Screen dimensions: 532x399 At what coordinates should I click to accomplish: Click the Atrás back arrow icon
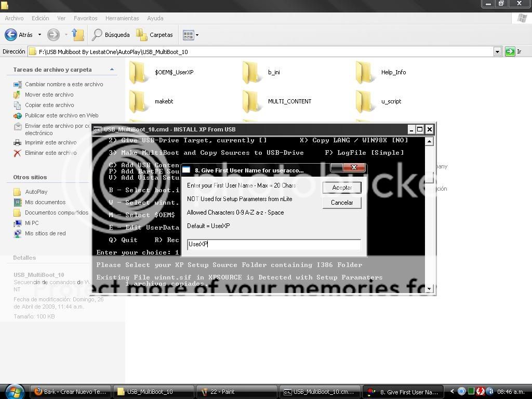tap(11, 35)
